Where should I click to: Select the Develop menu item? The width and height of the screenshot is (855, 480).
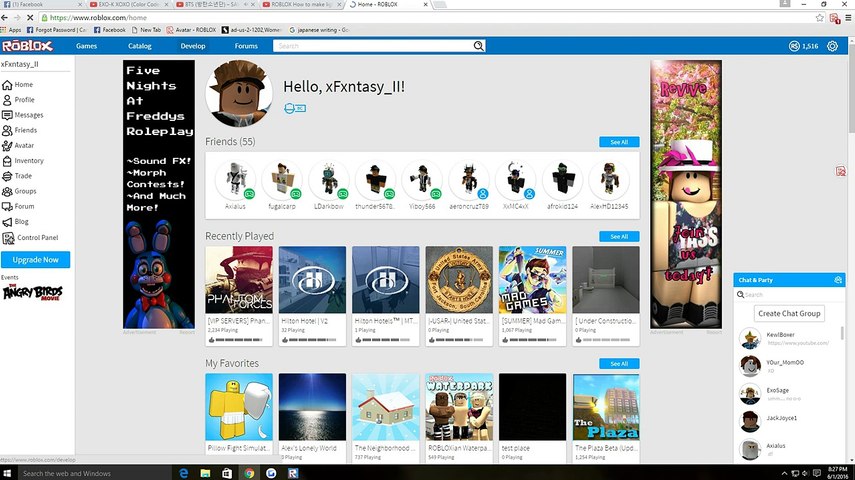(x=193, y=46)
